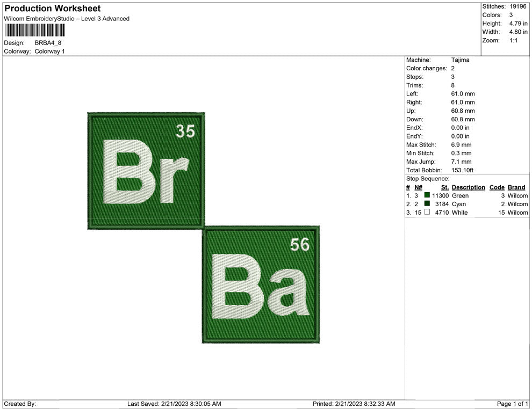The height and width of the screenshot is (409, 532).
Task: Click the 'N#' column header
Action: (418, 187)
